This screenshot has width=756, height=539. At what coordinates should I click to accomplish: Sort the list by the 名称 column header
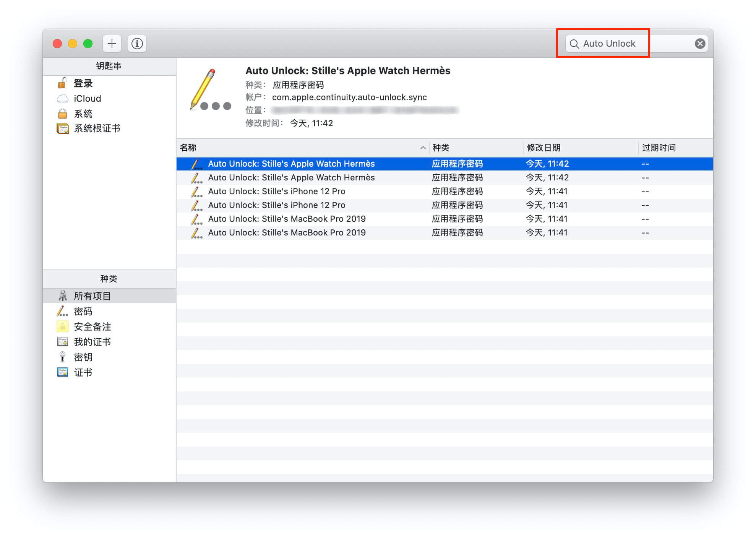303,148
